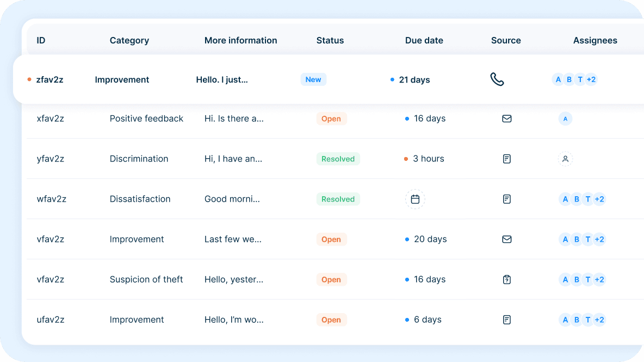The width and height of the screenshot is (644, 362).
Task: Click the Assignees column header
Action: (595, 40)
